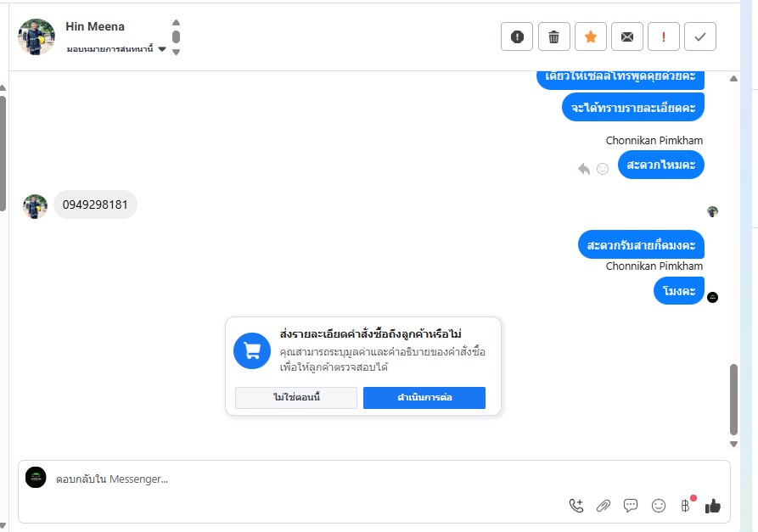Click the blue "ดำเนินการต่อ" button
This screenshot has width=758, height=532.
424,398
